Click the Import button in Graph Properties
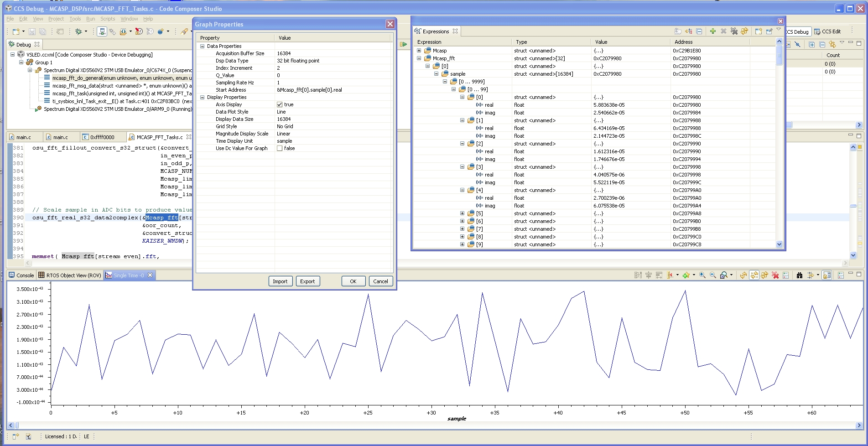The height and width of the screenshot is (446, 868). pyautogui.click(x=280, y=281)
